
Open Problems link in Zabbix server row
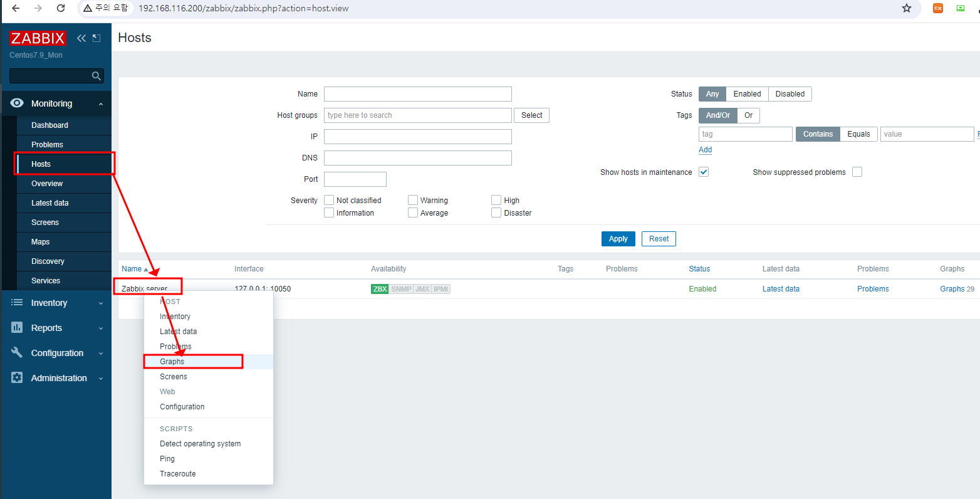pyautogui.click(x=873, y=289)
